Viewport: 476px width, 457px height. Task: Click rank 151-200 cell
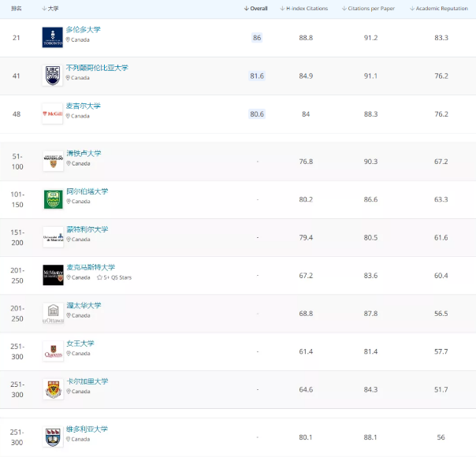click(17, 237)
